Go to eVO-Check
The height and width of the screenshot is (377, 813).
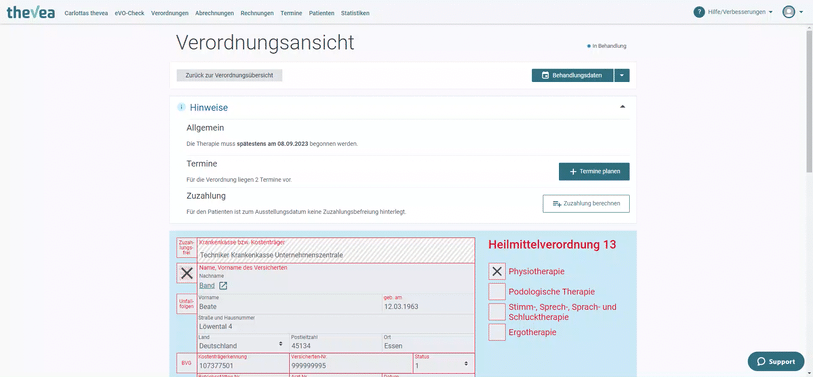point(130,13)
